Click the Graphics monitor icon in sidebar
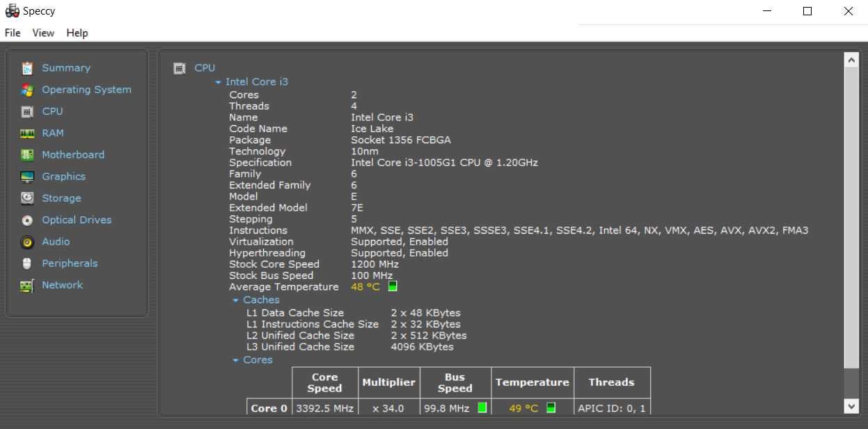 coord(27,177)
